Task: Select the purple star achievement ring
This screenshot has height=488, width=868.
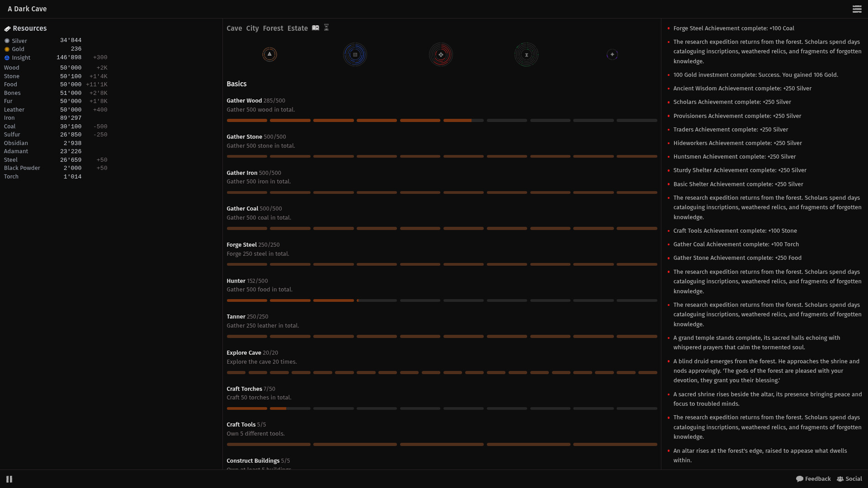Action: coord(612,54)
